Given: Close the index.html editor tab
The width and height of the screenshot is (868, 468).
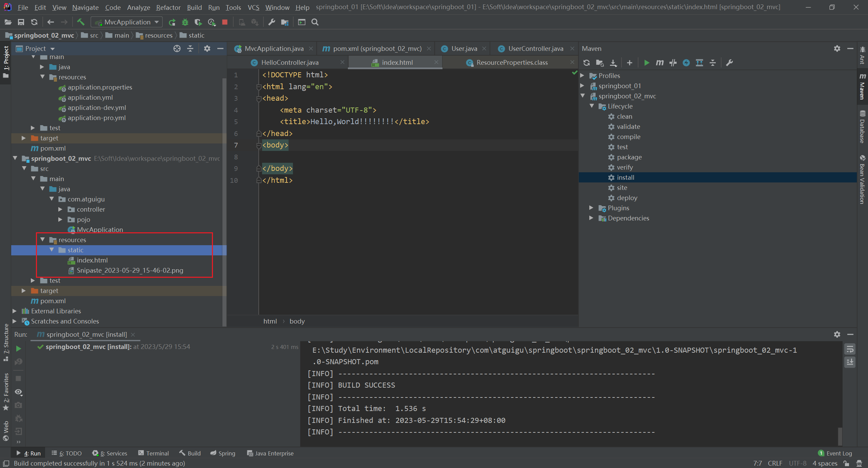Looking at the screenshot, I should [x=436, y=62].
